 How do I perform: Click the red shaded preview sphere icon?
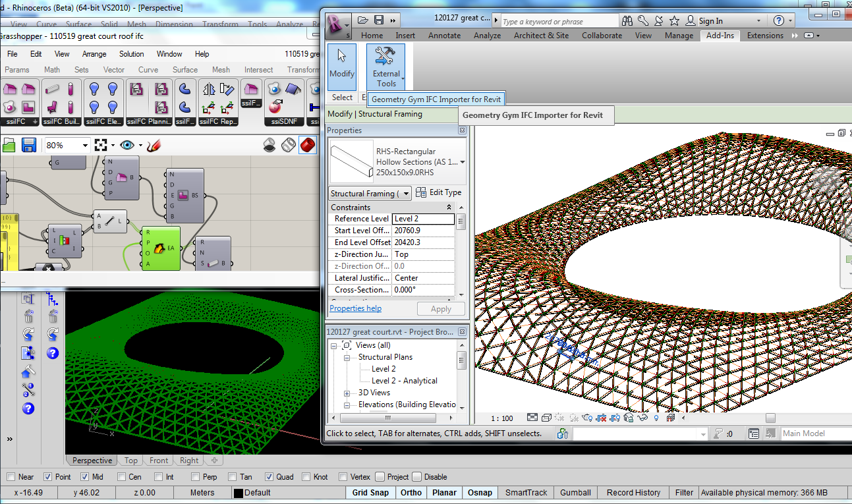coord(307,145)
